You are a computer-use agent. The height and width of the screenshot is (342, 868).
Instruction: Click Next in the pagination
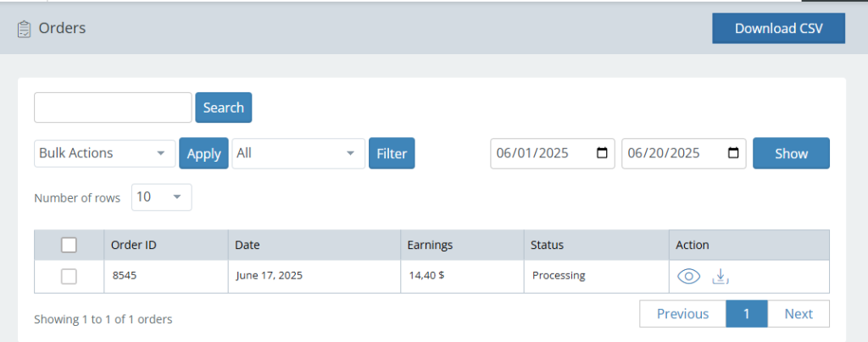[798, 314]
